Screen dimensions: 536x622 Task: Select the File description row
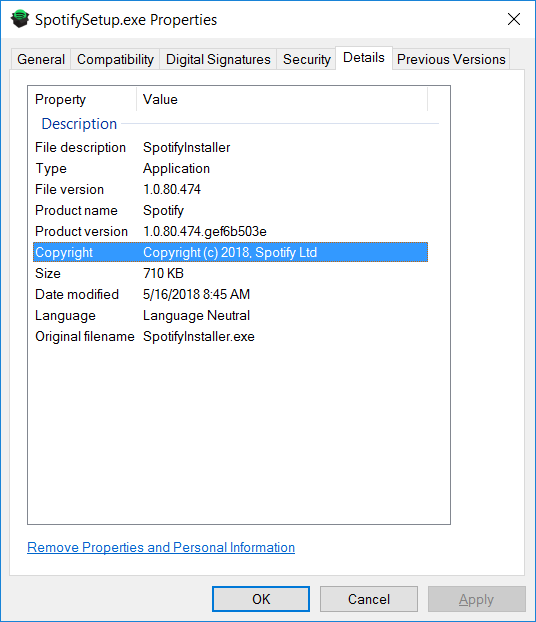pyautogui.click(x=231, y=148)
